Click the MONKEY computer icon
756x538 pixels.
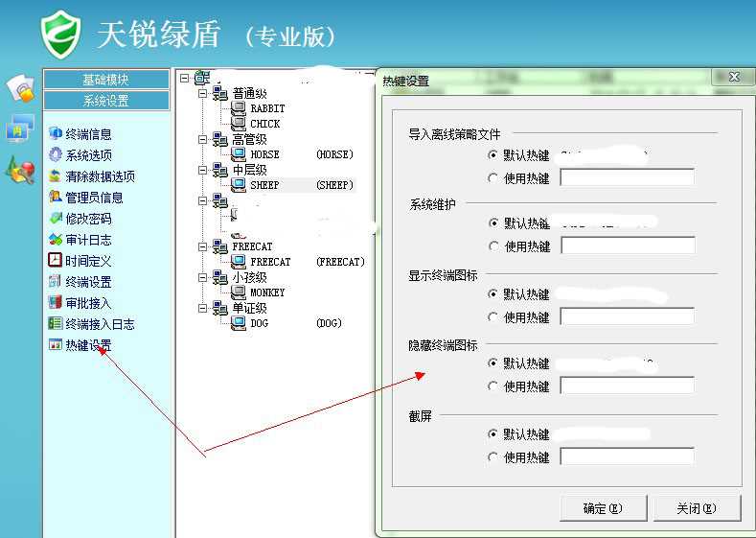pyautogui.click(x=239, y=292)
